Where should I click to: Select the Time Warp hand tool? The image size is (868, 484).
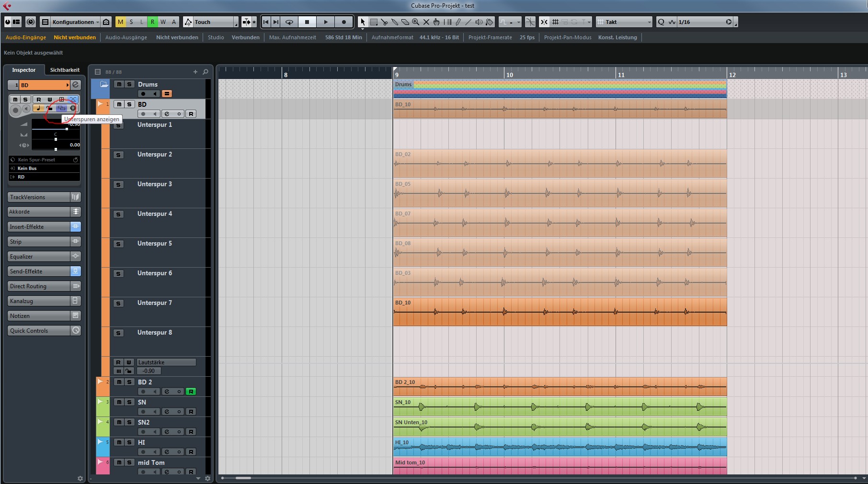tap(436, 22)
